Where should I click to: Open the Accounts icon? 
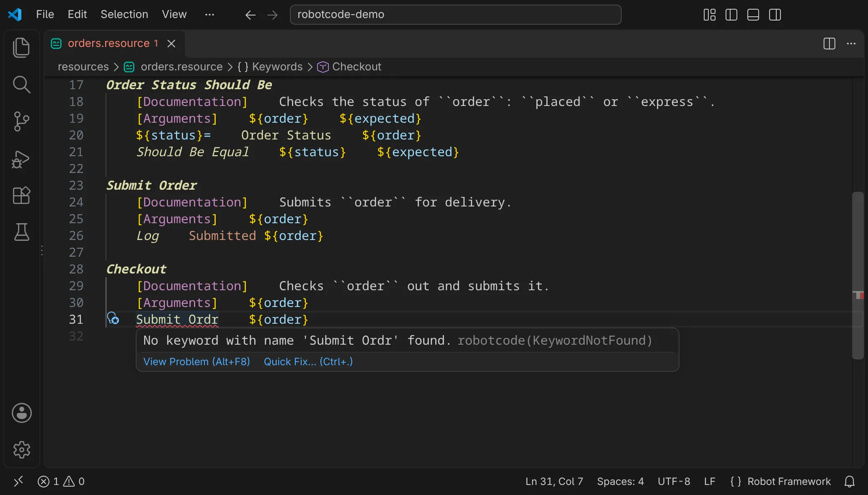coord(21,413)
